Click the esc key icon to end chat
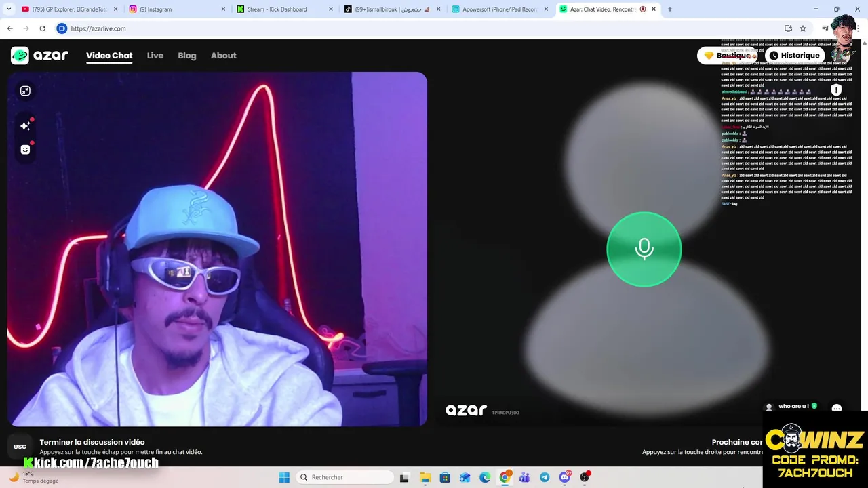The image size is (868, 488). tap(20, 447)
